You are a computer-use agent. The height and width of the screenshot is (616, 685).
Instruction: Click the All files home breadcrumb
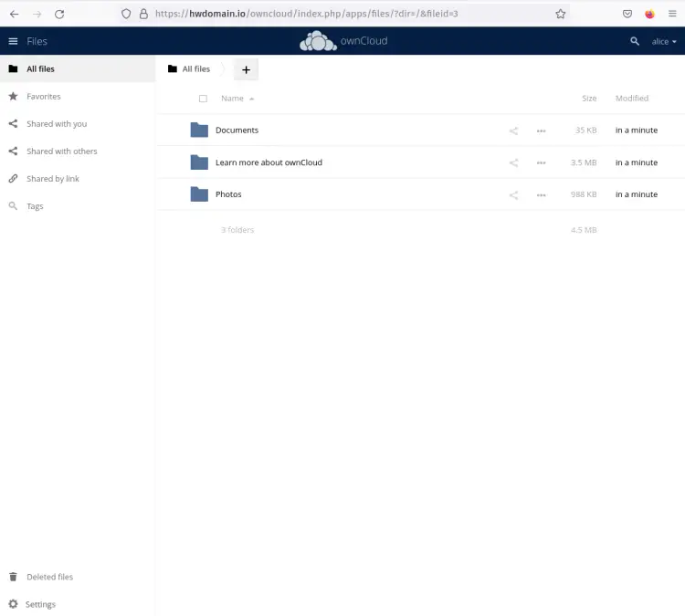pyautogui.click(x=189, y=69)
